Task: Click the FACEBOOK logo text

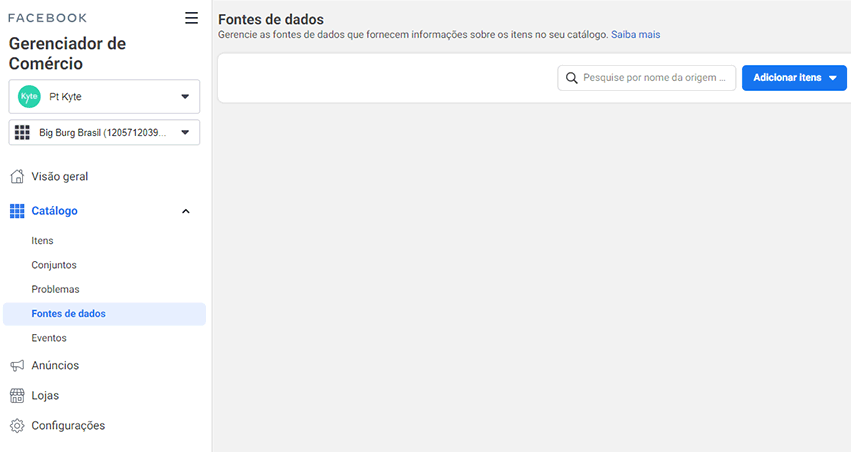Action: (x=47, y=18)
